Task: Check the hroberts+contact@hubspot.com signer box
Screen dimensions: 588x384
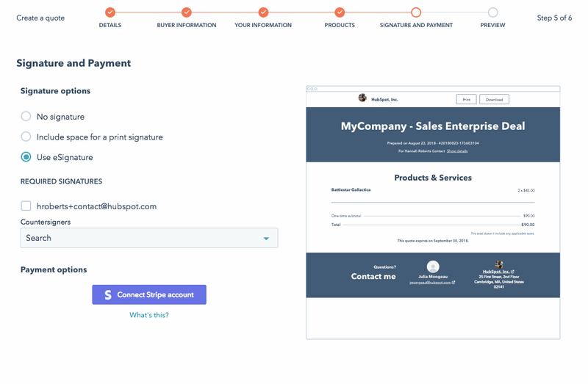Action: pyautogui.click(x=26, y=206)
